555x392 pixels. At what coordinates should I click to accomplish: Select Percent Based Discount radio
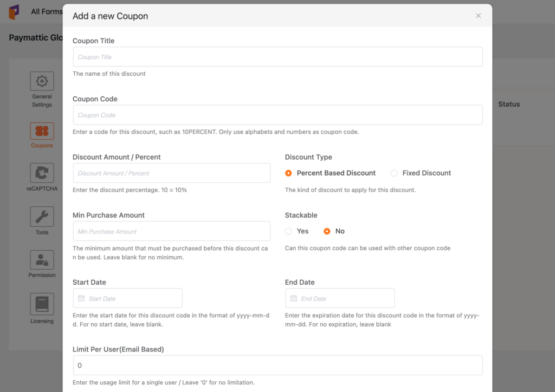pyautogui.click(x=288, y=173)
